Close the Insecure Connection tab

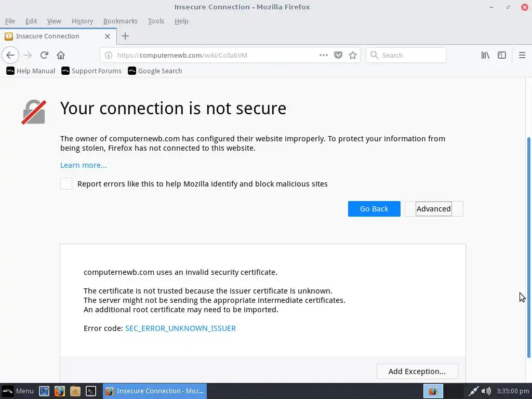tap(108, 36)
